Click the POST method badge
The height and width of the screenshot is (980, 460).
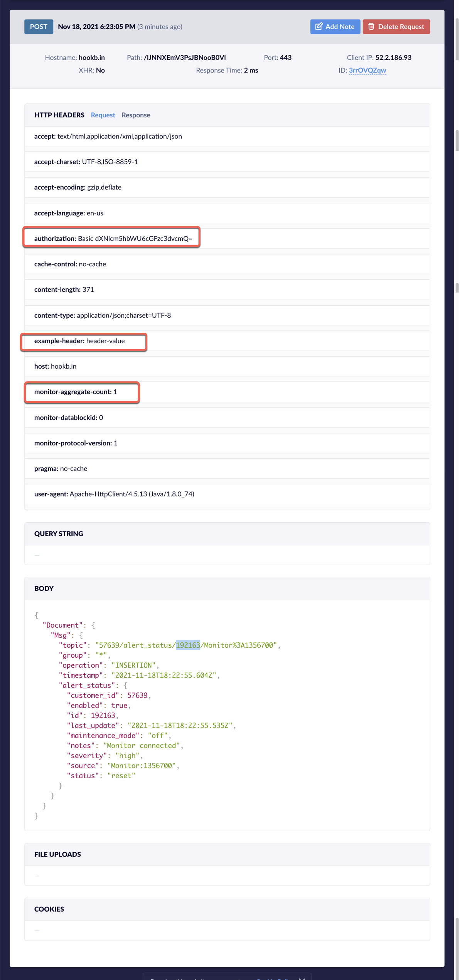click(39, 27)
